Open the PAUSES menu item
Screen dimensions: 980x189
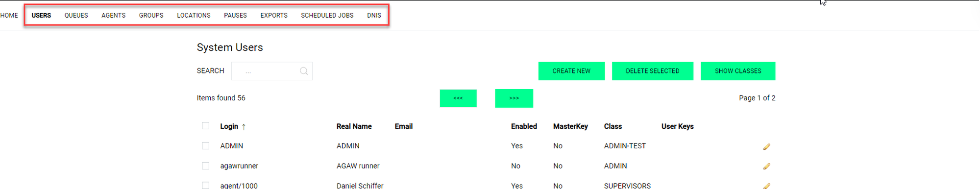click(x=235, y=15)
